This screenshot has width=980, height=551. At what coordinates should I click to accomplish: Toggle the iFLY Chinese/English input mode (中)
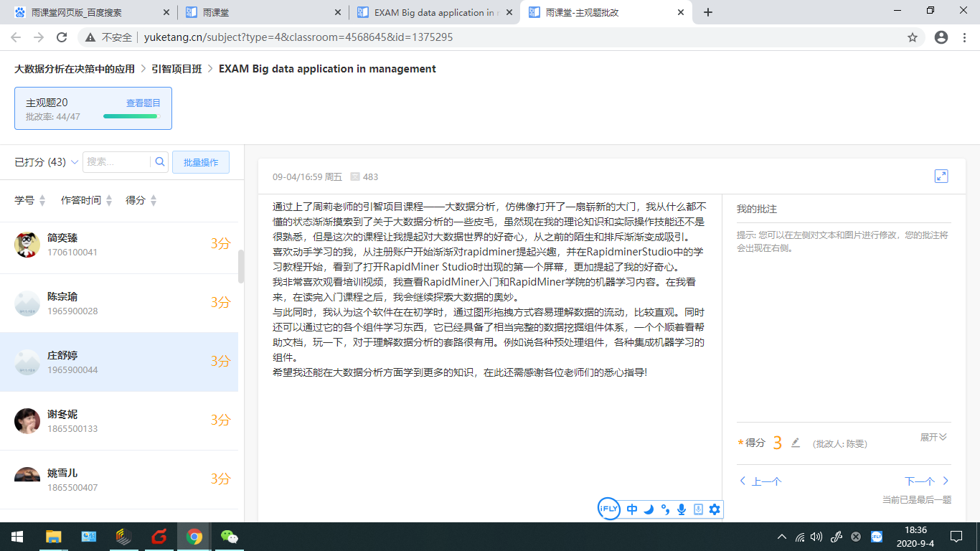[632, 509]
